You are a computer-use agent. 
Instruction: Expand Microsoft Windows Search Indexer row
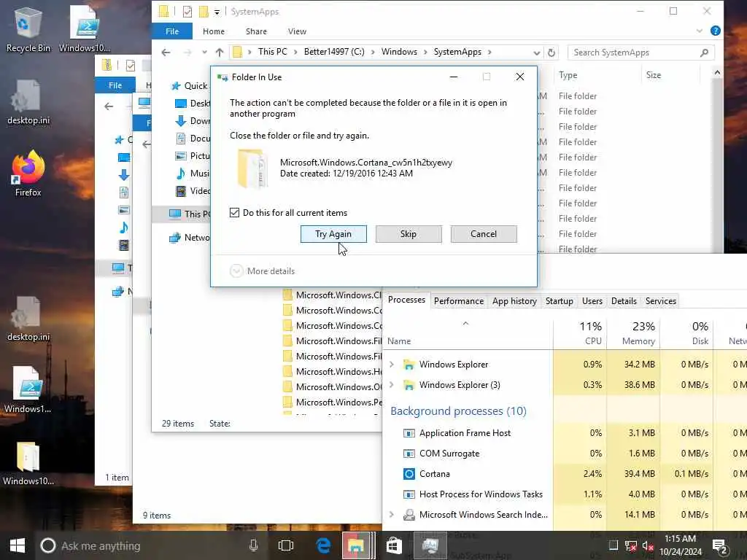(x=392, y=514)
